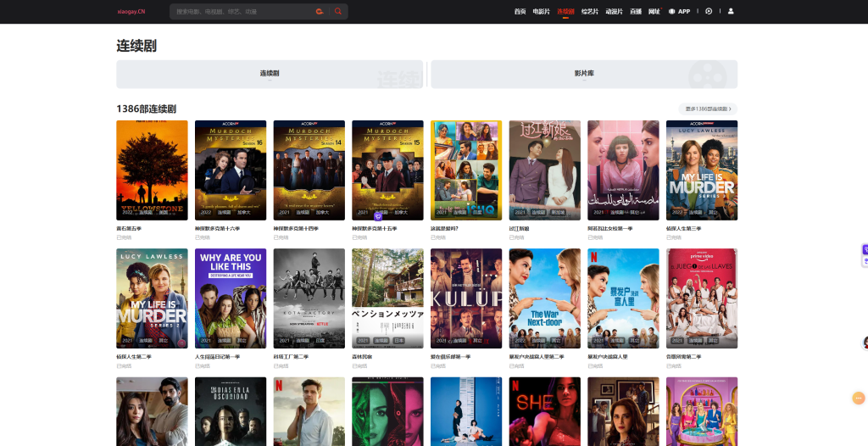Click the orange floating chat bubble icon
The image size is (868, 446).
pyautogui.click(x=859, y=398)
